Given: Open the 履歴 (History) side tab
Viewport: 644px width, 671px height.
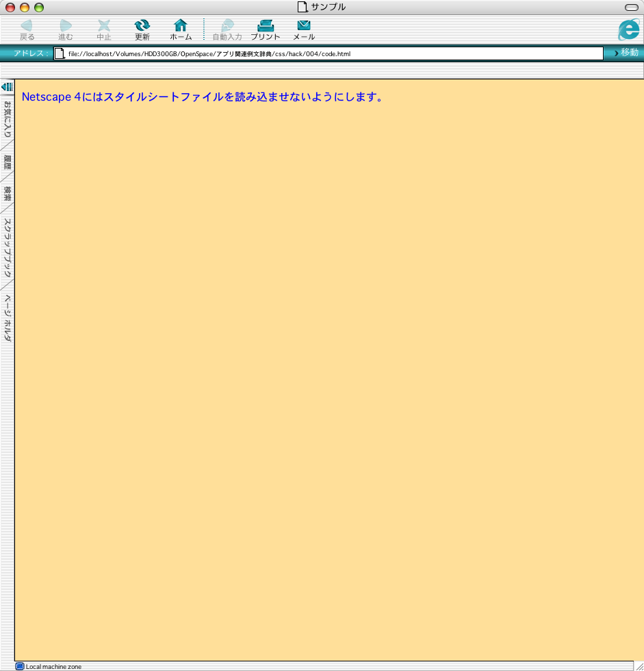Looking at the screenshot, I should pos(7,162).
